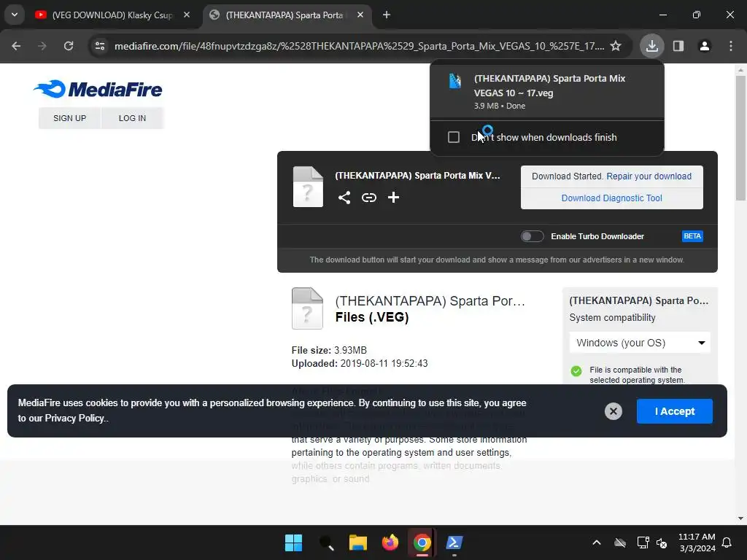Open the Chrome profile icon
Image resolution: width=747 pixels, height=560 pixels.
coord(705,46)
